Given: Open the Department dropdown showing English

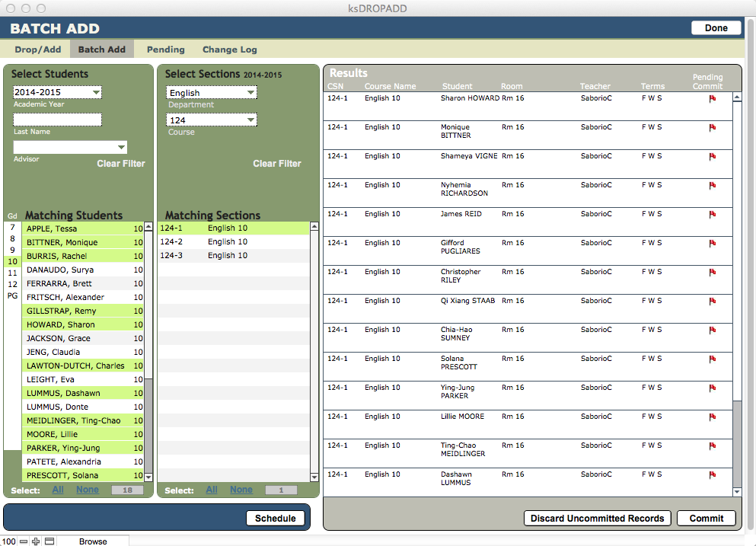Looking at the screenshot, I should (212, 92).
